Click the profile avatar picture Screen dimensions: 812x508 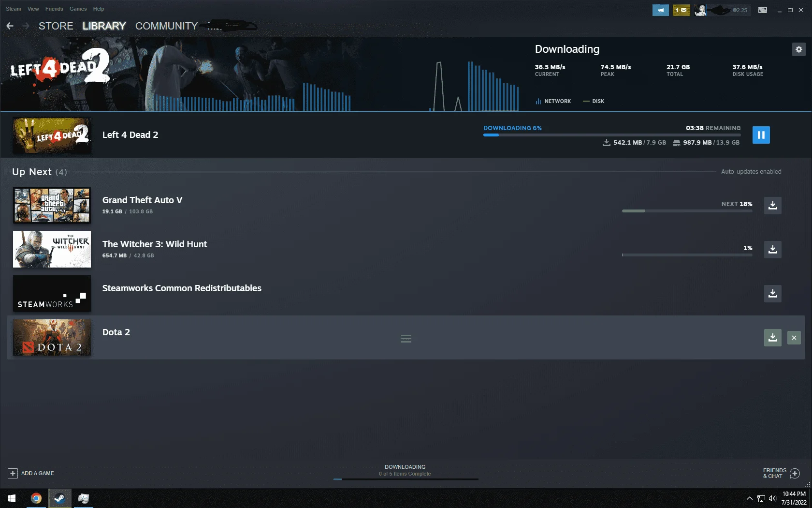pos(700,10)
